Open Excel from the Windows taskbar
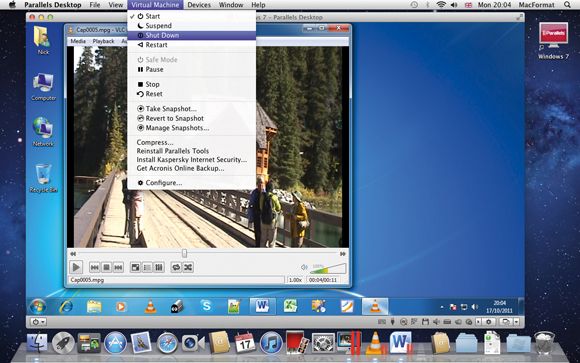The image size is (580, 363). [290, 306]
